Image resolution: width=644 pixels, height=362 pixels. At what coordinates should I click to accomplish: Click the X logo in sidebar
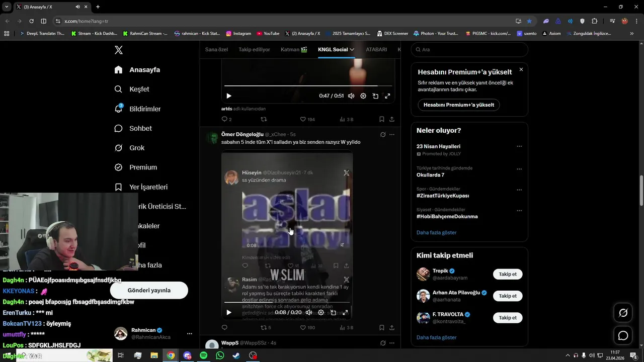pyautogui.click(x=119, y=50)
